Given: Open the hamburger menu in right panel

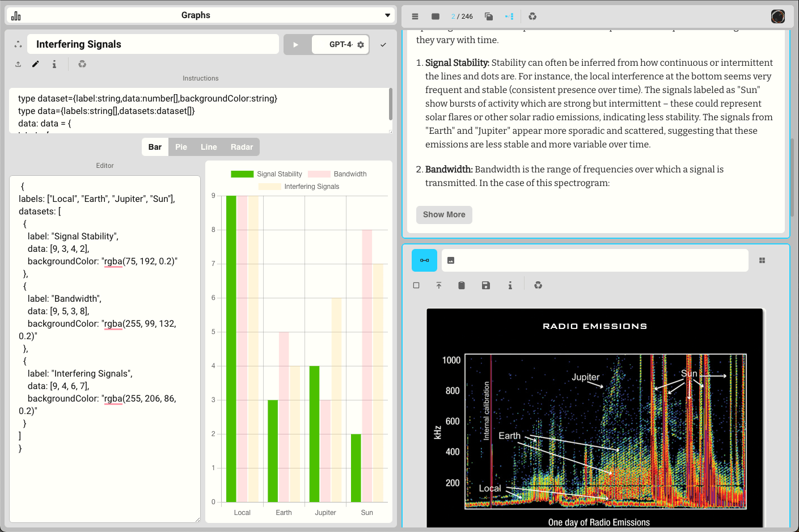Looking at the screenshot, I should click(415, 16).
